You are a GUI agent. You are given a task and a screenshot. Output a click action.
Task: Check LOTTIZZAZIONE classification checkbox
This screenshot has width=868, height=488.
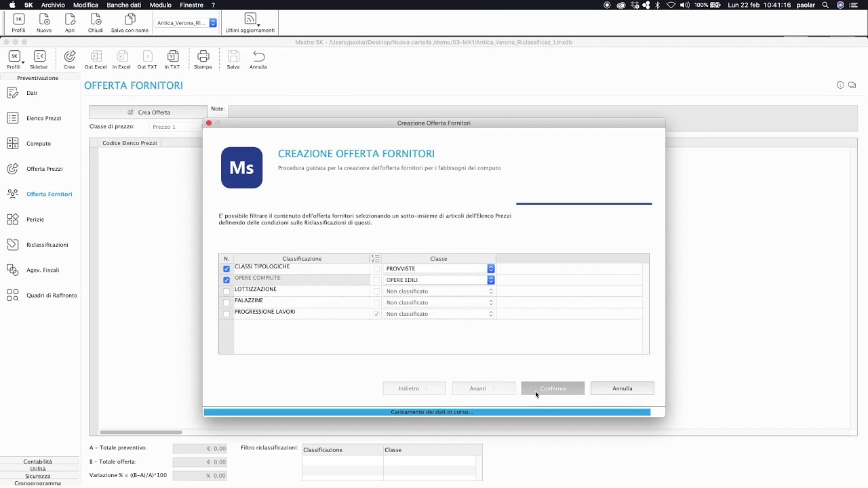[x=226, y=291]
